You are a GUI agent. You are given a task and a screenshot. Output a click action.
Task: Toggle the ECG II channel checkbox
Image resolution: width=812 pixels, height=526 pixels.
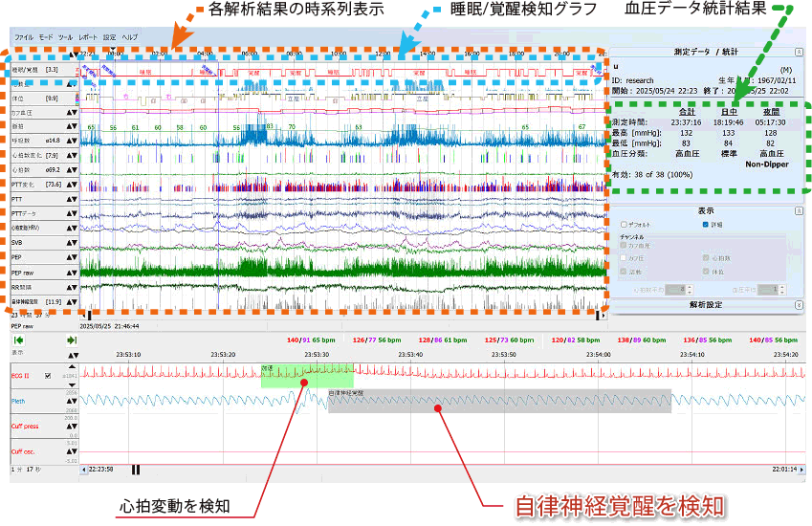[x=49, y=377]
